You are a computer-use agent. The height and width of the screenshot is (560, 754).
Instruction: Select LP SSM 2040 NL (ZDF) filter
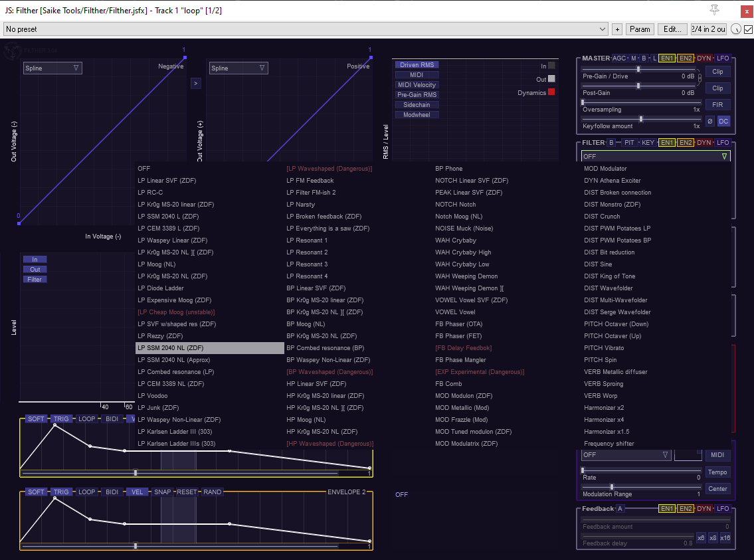(210, 348)
